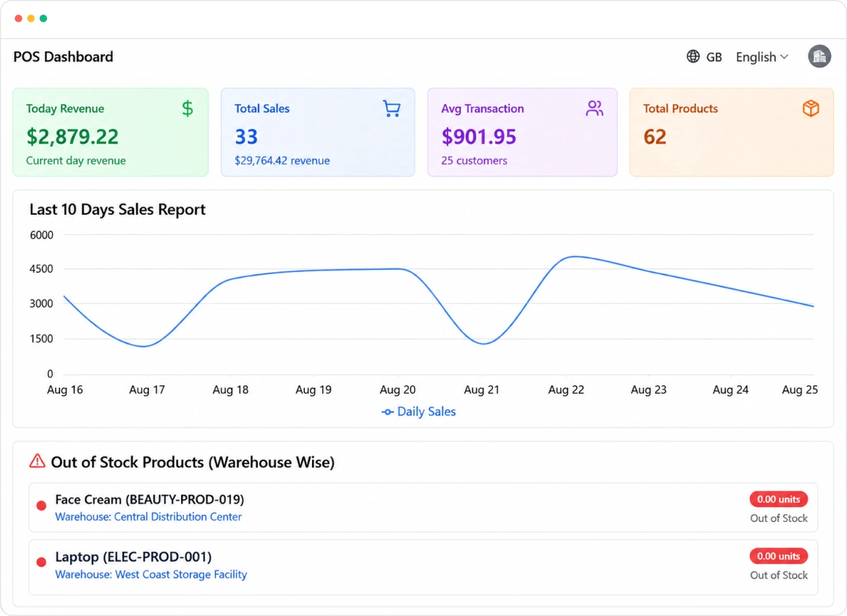847x616 pixels.
Task: Toggle the Daily Sales legend entry
Action: 418,412
